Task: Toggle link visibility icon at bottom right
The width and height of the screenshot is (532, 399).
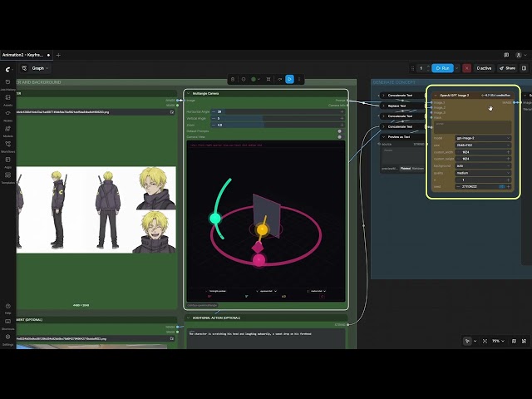Action: [525, 341]
